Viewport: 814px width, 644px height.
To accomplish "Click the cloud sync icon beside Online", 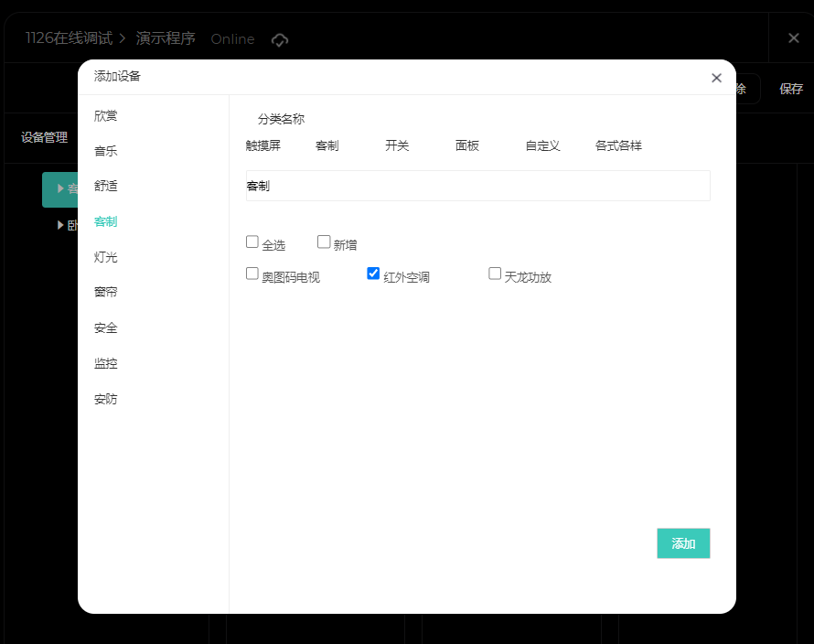I will (x=280, y=39).
